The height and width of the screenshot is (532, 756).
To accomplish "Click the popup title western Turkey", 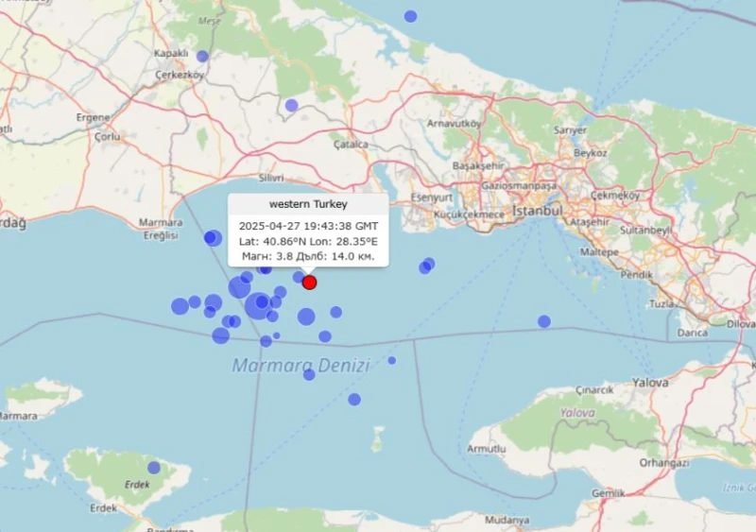I will [x=308, y=204].
